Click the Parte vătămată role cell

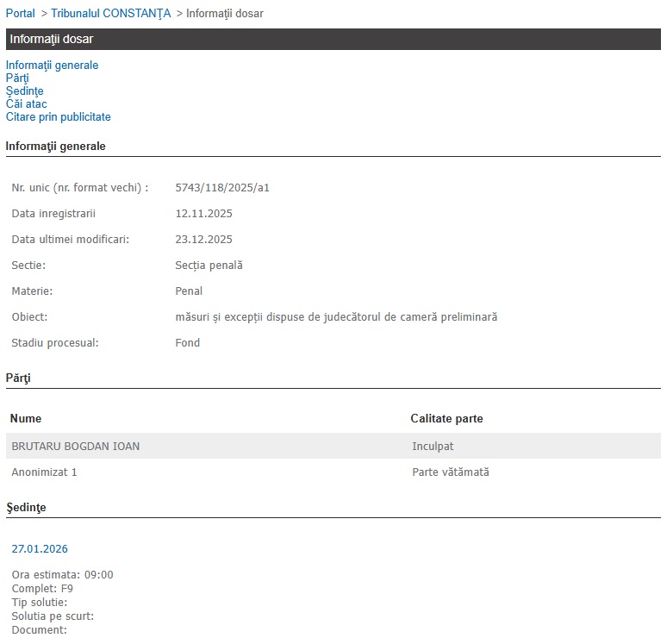(450, 472)
